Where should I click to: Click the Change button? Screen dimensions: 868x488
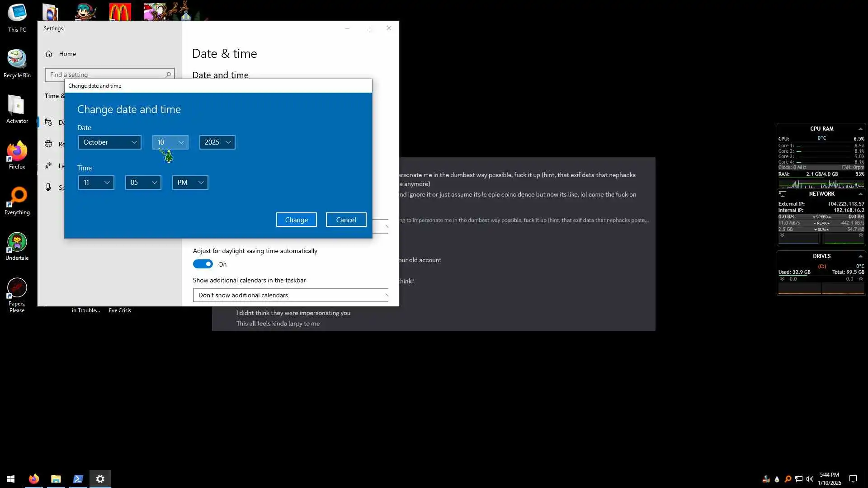[296, 220]
